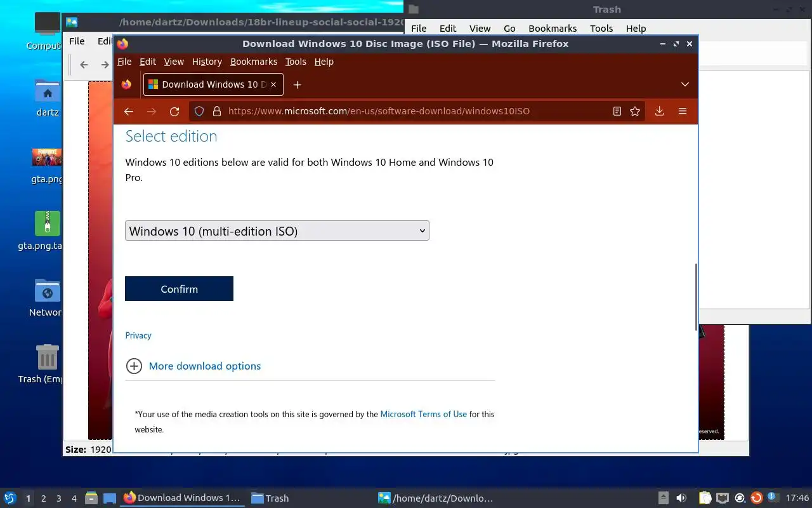Image resolution: width=812 pixels, height=508 pixels.
Task: Open Firefox View pinned icon
Action: [126, 84]
